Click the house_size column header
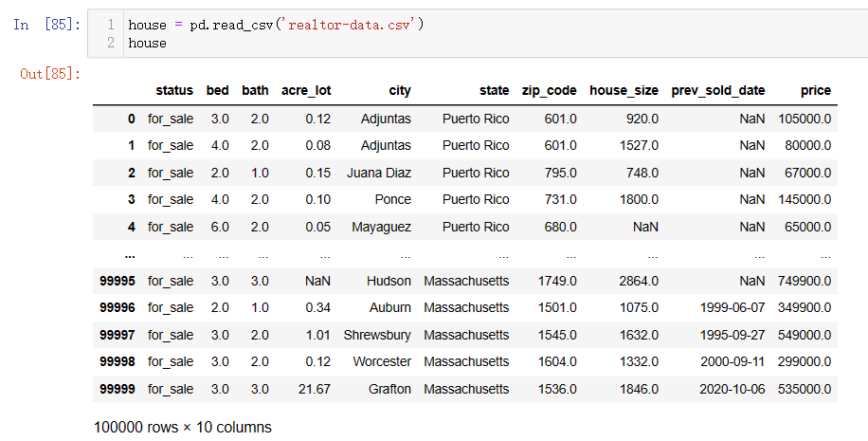868x441 pixels. (x=624, y=91)
